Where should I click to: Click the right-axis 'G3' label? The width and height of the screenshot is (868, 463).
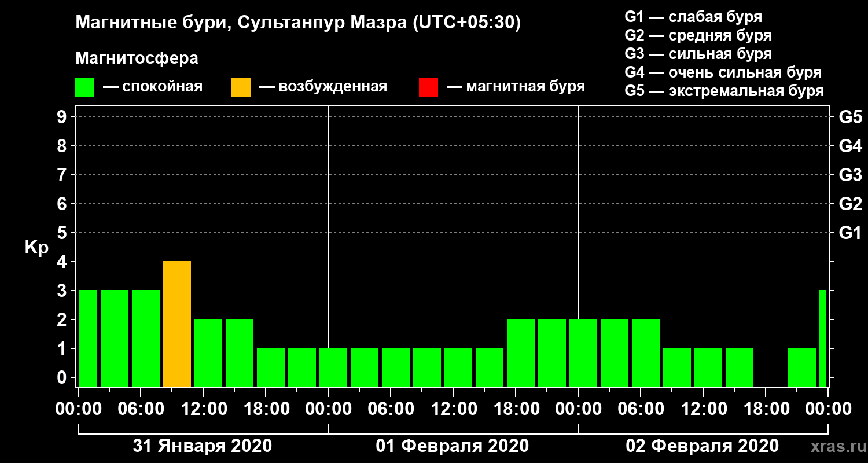pos(850,175)
